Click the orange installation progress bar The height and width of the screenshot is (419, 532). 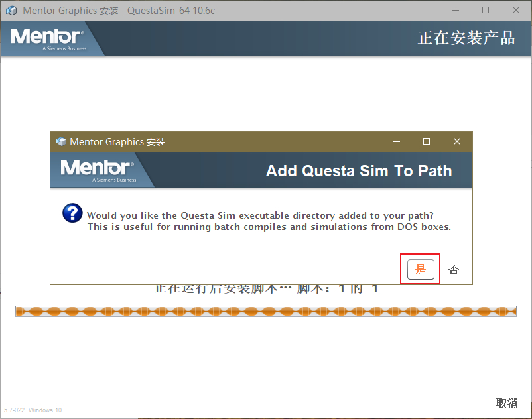[x=266, y=311]
